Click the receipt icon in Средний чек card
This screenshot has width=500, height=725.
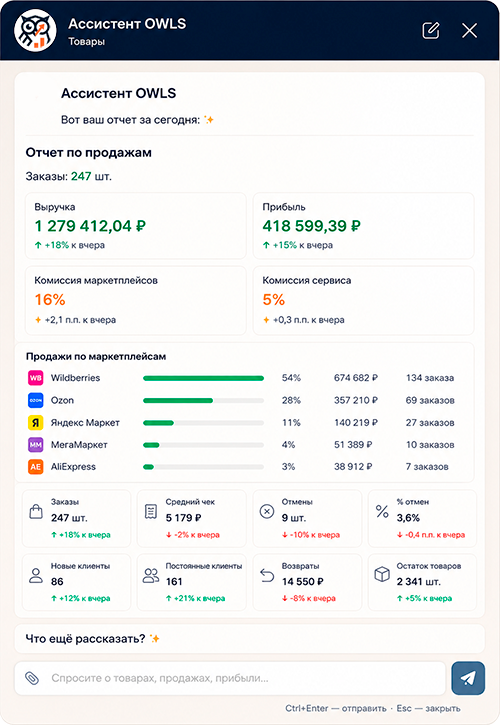point(151,511)
